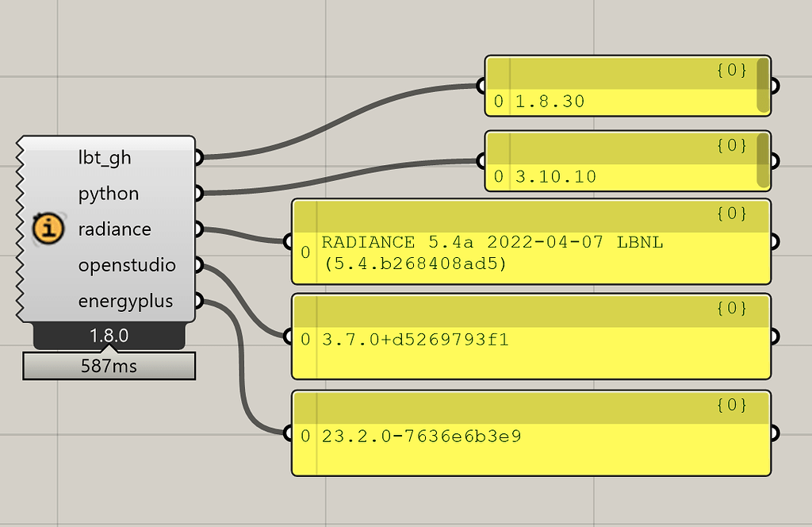This screenshot has height=527, width=812.
Task: Click the python output connector
Action: tap(199, 193)
